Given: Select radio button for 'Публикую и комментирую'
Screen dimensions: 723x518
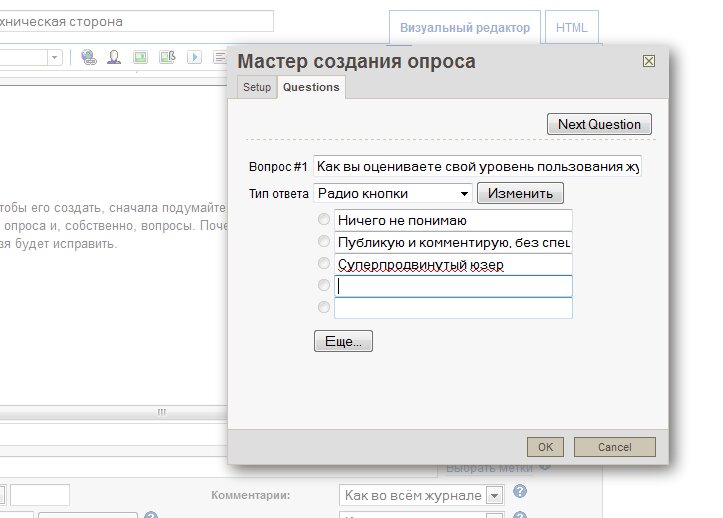Looking at the screenshot, I should pos(323,242).
